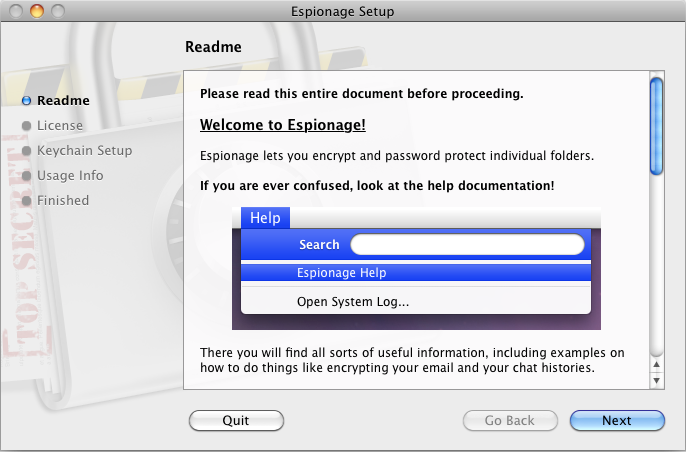Screen dimensions: 686x452
Task: Click the Welcome to Espionage! heading
Action: 283,125
